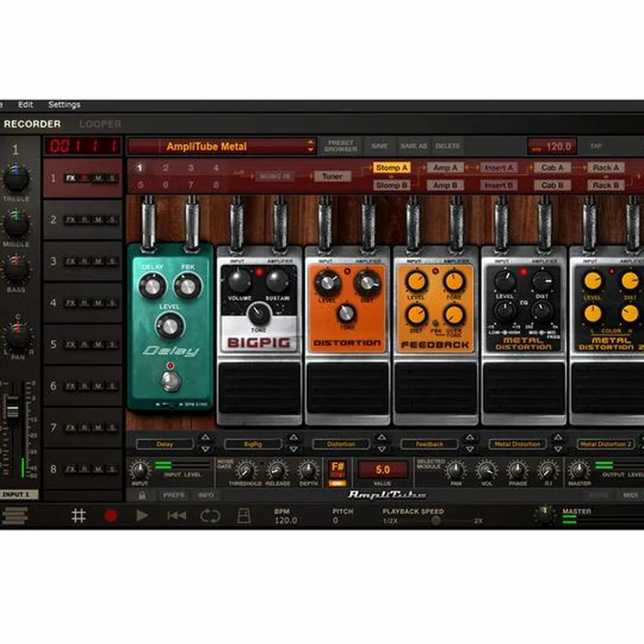Screen dimensions: 644x644
Task: Select the Stomp B module
Action: click(x=392, y=185)
